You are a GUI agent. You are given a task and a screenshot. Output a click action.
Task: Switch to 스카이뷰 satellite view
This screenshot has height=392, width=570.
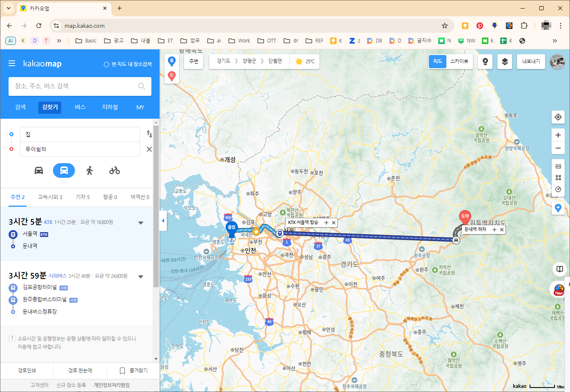pyautogui.click(x=459, y=61)
